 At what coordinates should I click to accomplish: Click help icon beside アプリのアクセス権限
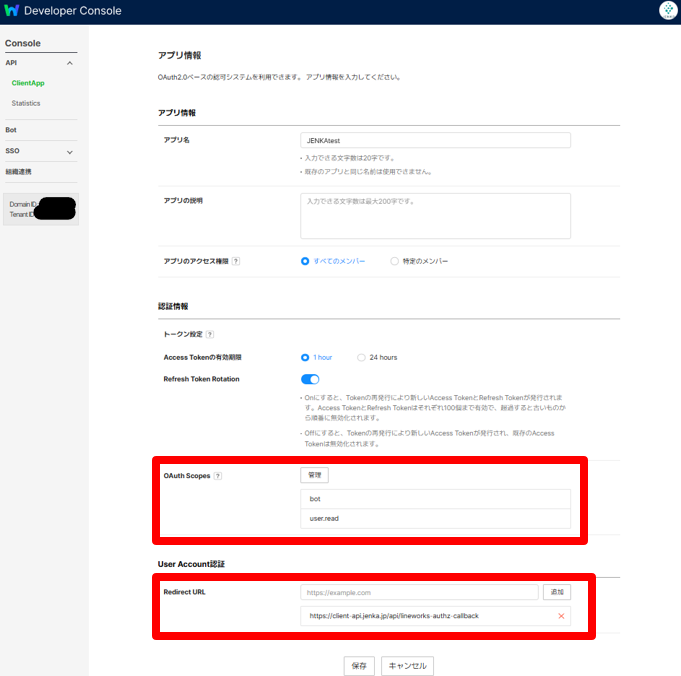tap(236, 261)
